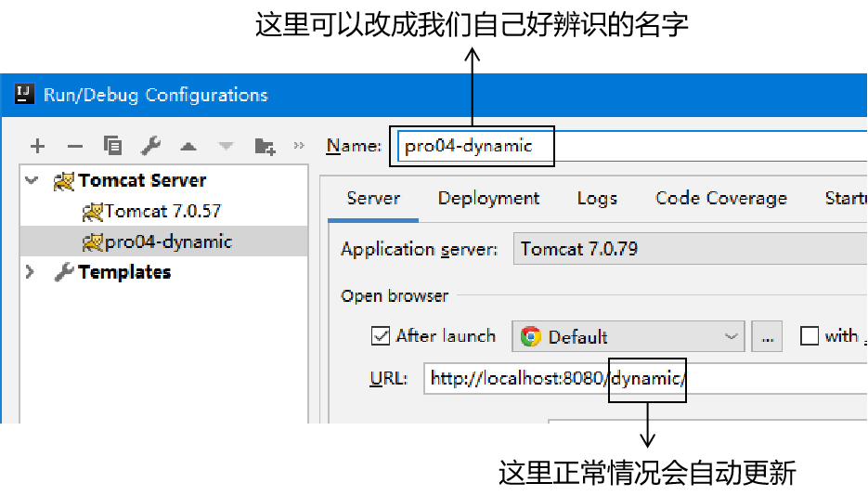
Task: Click URL field with localhost:8080/dynamic/
Action: [x=645, y=379]
